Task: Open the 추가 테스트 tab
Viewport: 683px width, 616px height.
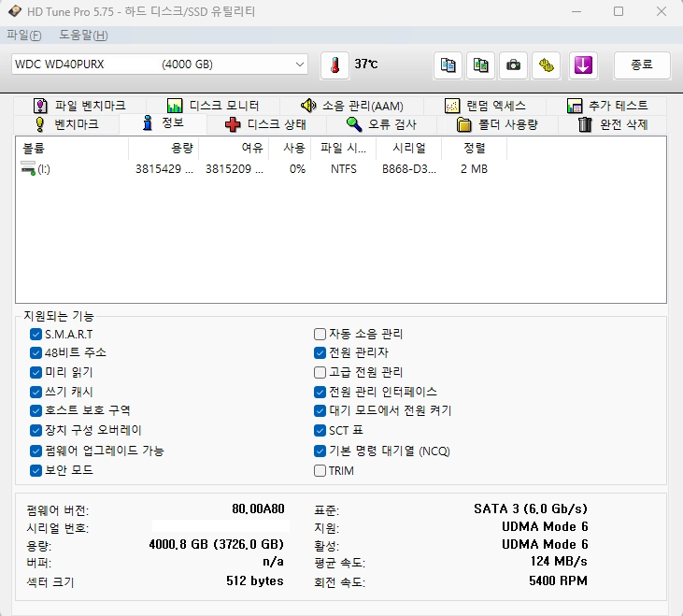Action: tap(606, 106)
